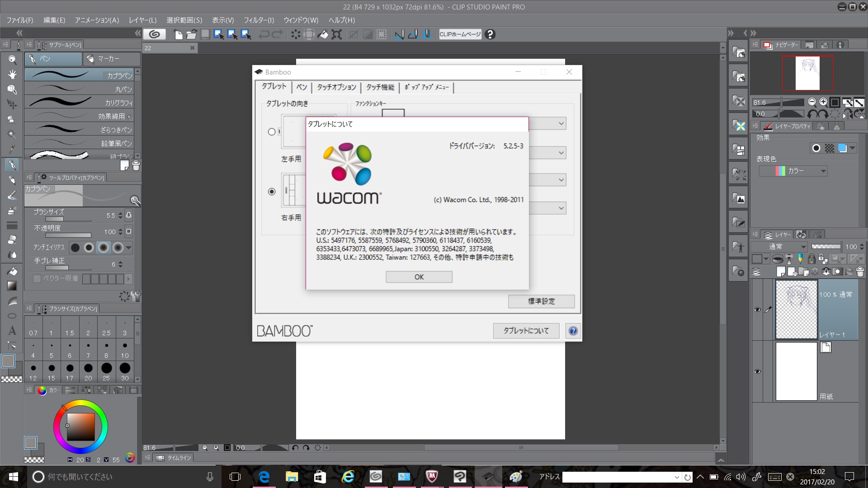
Task: Click the new file toolbar icon
Action: click(x=178, y=34)
